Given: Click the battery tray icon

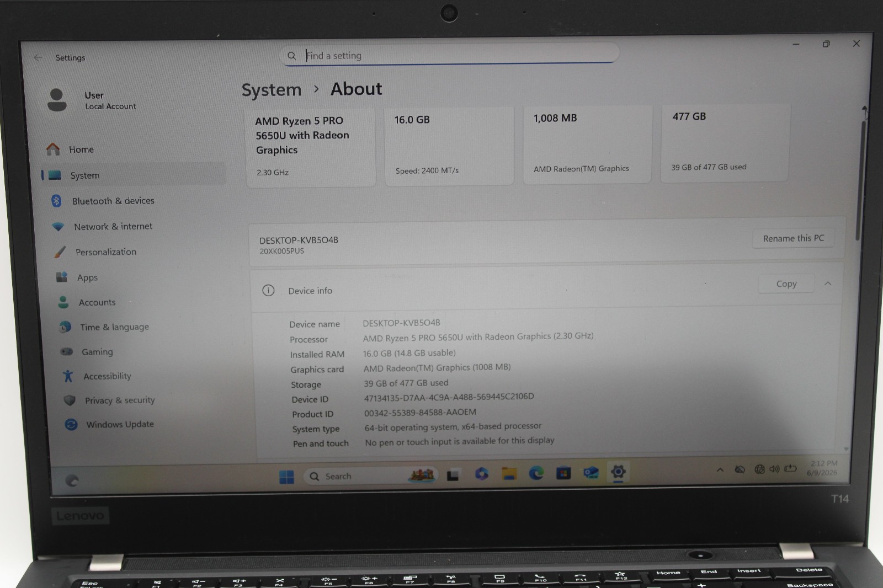Looking at the screenshot, I should (790, 468).
